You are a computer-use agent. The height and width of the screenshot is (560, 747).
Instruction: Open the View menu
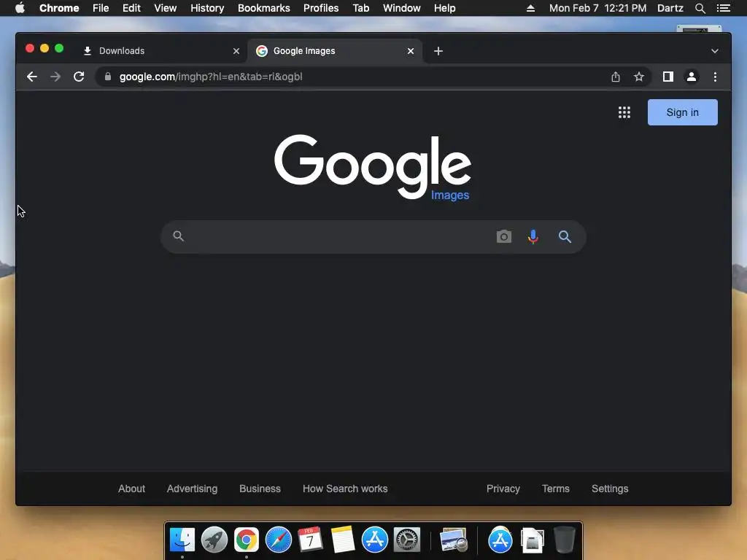[166, 8]
